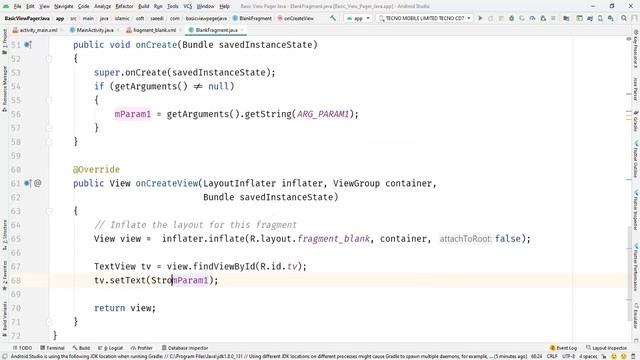Viewport: 640px width, 360px height.
Task: Open the Layout Inspector button
Action: [606, 348]
